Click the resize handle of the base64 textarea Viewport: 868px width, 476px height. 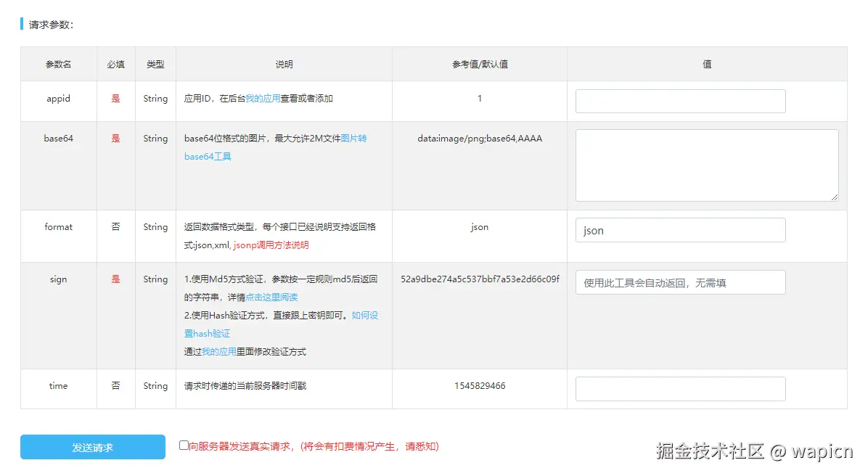click(x=836, y=198)
